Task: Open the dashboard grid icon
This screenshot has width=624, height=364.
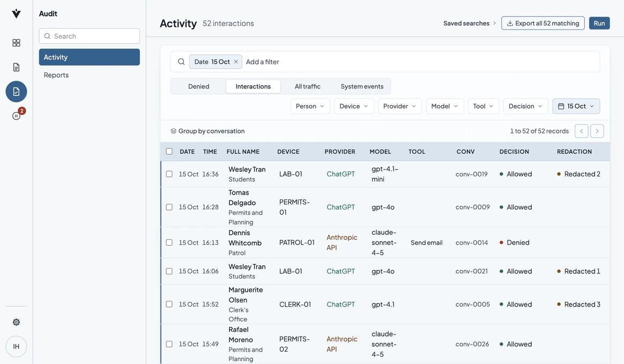Action: tap(16, 43)
